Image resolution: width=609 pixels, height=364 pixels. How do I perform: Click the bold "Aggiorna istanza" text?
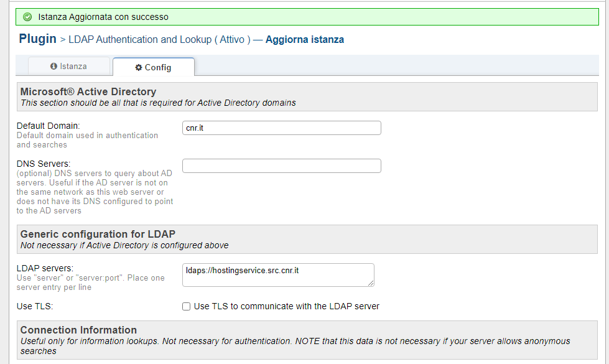tap(304, 39)
